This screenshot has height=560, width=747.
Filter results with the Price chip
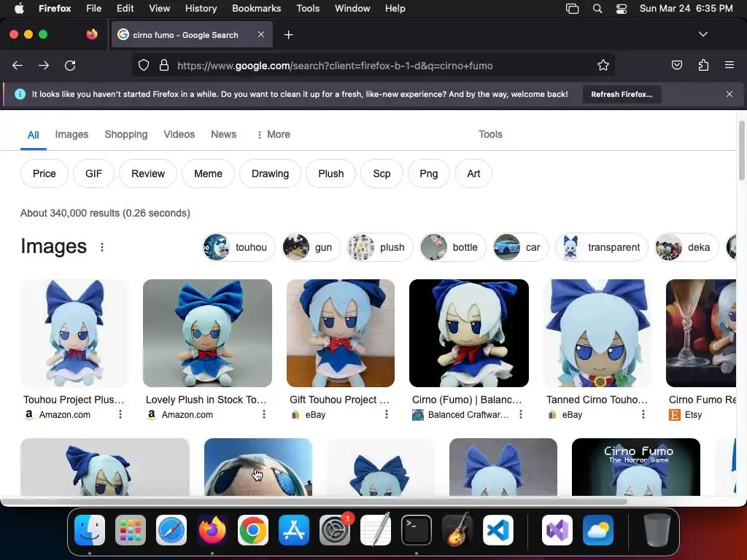44,174
